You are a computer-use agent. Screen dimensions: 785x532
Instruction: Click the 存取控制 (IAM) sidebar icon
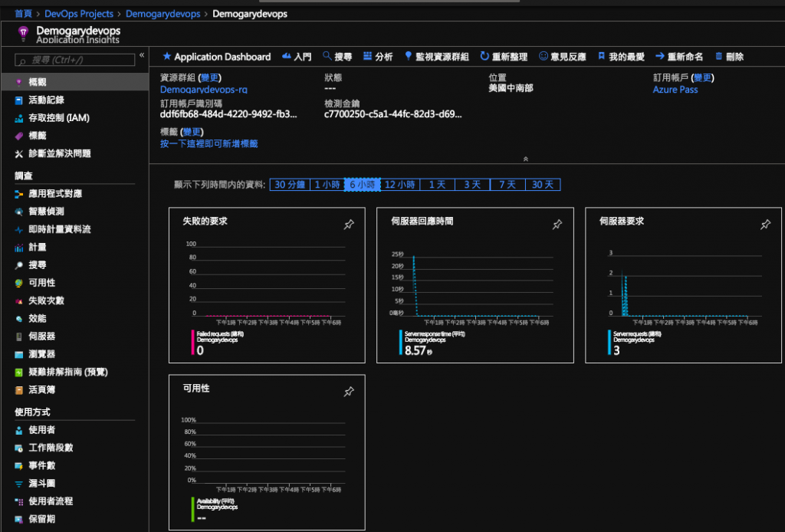[18, 118]
